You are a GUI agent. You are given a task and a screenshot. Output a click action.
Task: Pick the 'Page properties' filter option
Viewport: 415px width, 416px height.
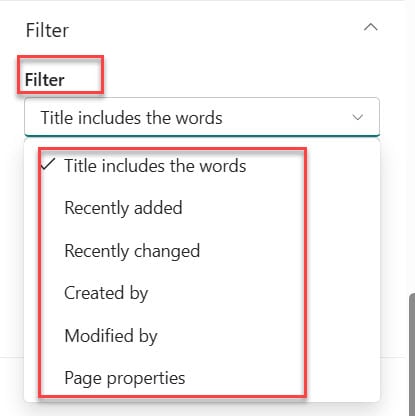pyautogui.click(x=202, y=378)
